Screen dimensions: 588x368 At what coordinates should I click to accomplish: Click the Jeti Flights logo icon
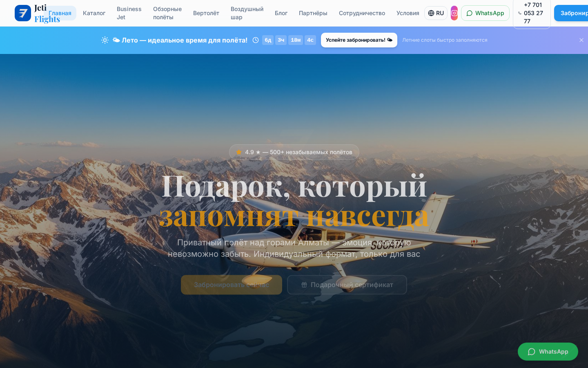pyautogui.click(x=23, y=13)
